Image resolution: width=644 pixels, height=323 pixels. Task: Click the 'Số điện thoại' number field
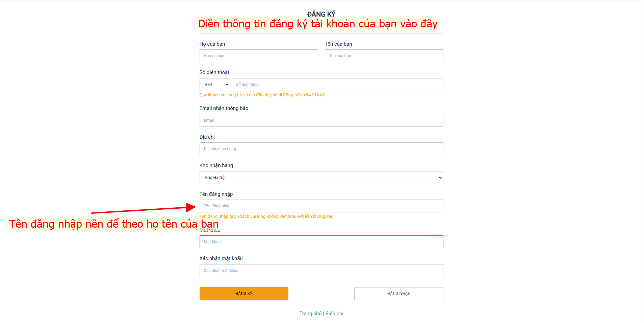[337, 85]
